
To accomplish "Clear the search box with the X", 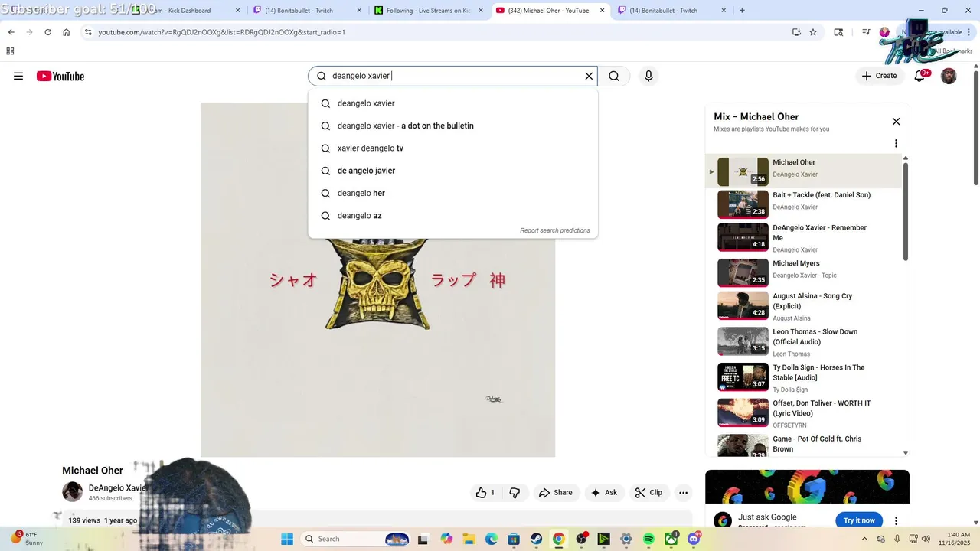I will 589,76.
